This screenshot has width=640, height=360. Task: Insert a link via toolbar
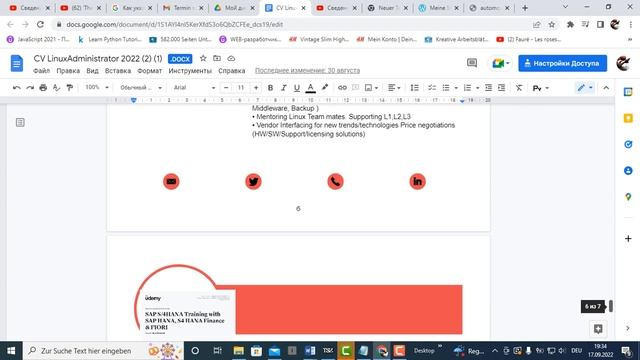click(342, 88)
